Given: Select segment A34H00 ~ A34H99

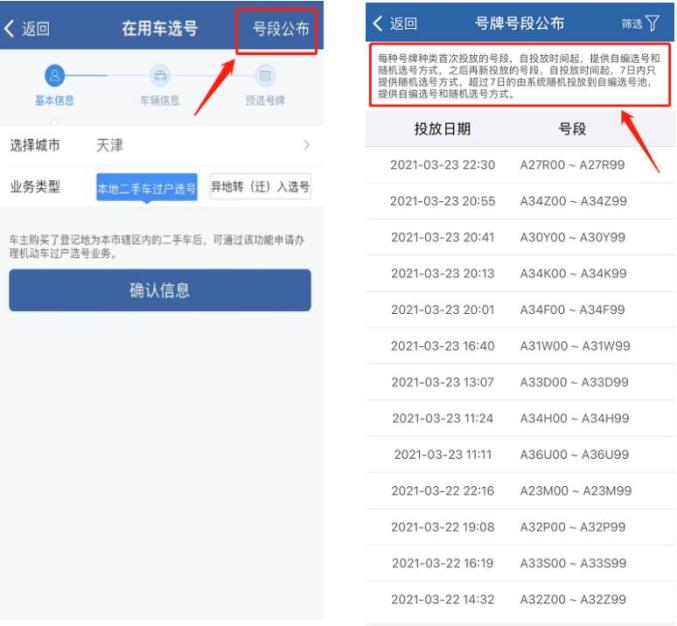Looking at the screenshot, I should (x=574, y=419).
